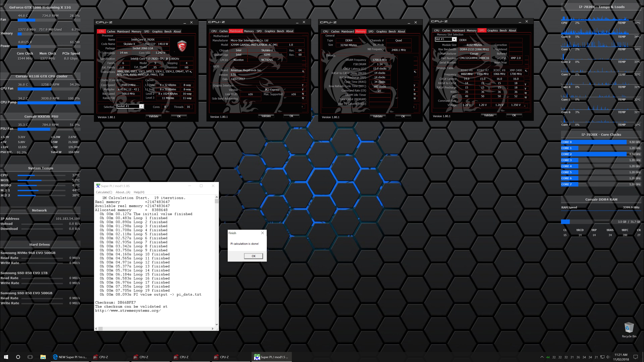Open About tab in SPD CPU-Z window
Screen dimensions: 644x362
[512, 31]
